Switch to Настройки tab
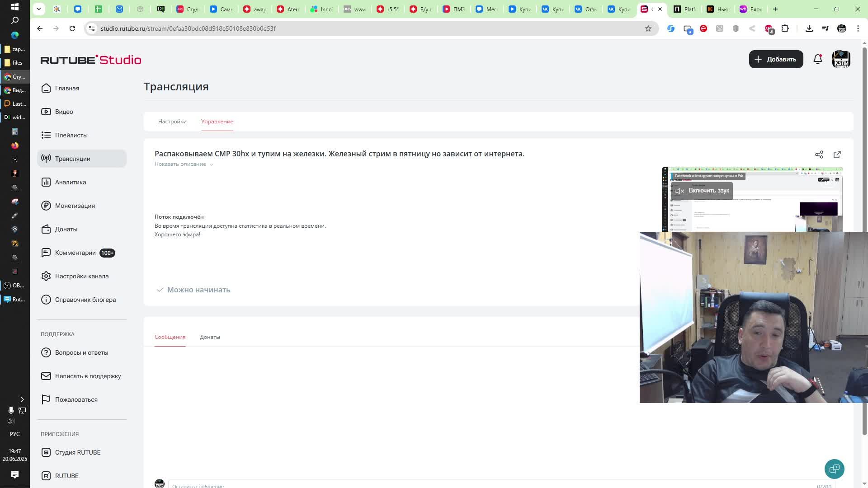Image resolution: width=868 pixels, height=488 pixels. click(x=172, y=122)
